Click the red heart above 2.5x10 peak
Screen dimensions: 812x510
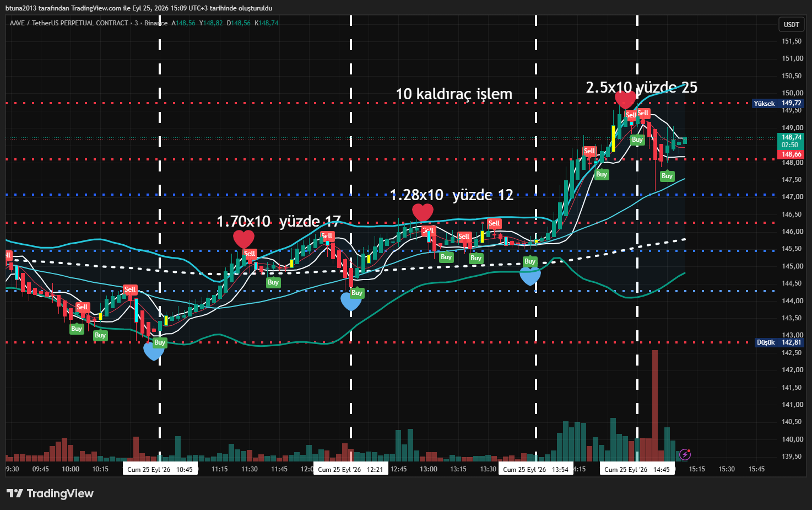click(x=625, y=100)
